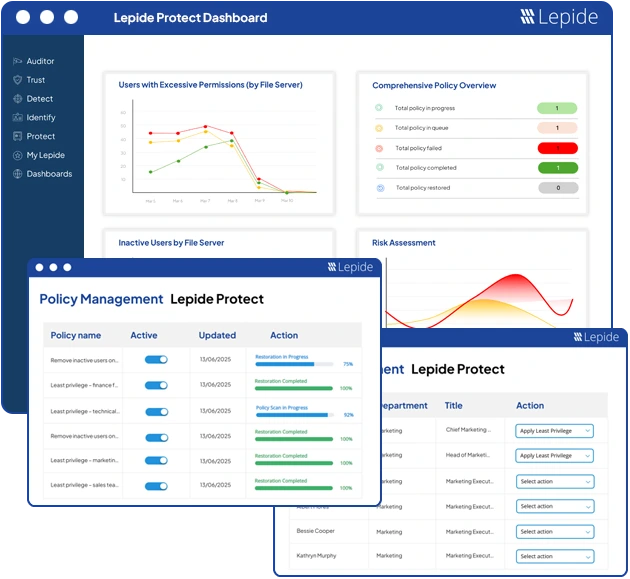The width and height of the screenshot is (630, 579).
Task: Toggle Active switch for Least privilege - sales team policy
Action: click(x=156, y=486)
